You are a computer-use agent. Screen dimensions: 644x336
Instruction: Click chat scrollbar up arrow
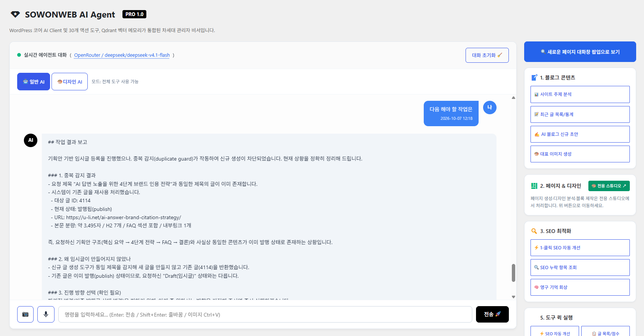point(513,97)
